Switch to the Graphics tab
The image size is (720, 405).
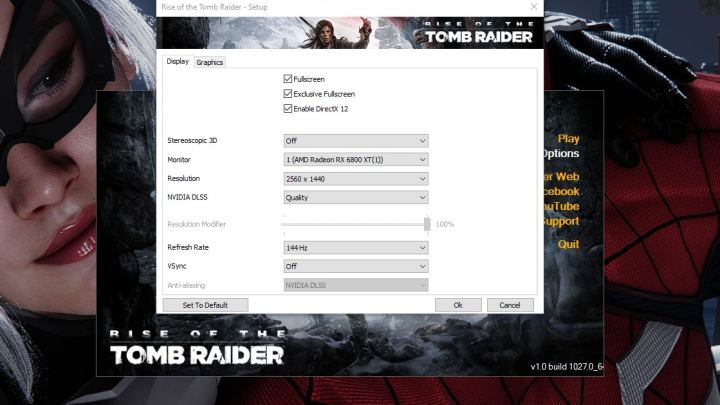point(209,62)
